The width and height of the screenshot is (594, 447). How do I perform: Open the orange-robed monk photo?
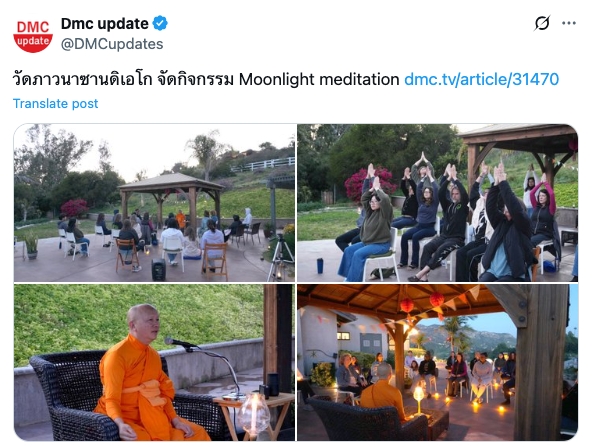pyautogui.click(x=155, y=363)
